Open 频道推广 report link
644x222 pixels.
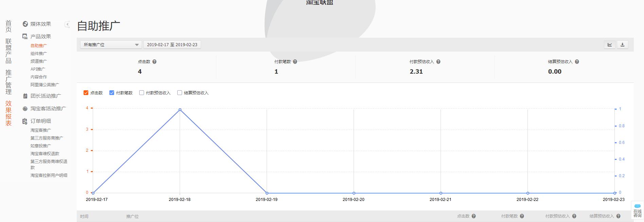click(x=39, y=61)
